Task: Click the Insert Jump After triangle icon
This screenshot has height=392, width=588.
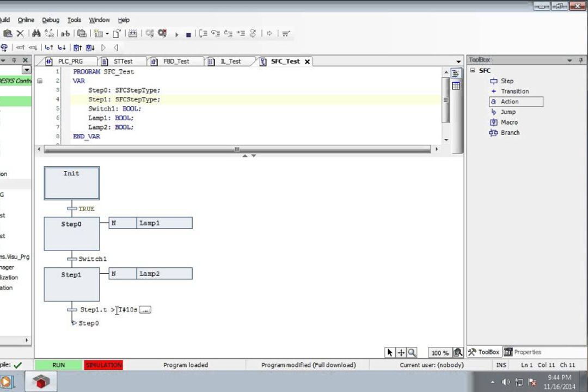Action: click(x=103, y=48)
